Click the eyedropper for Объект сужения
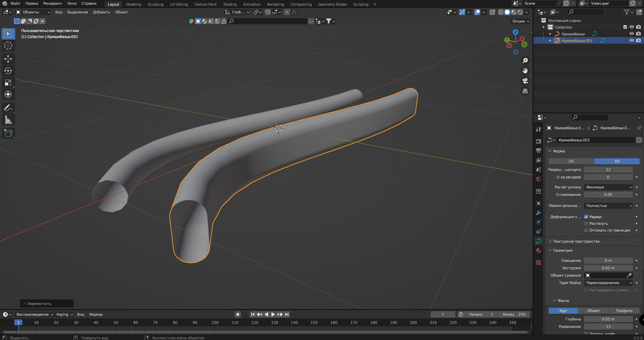Viewport: 644px width, 340px height. pos(629,275)
